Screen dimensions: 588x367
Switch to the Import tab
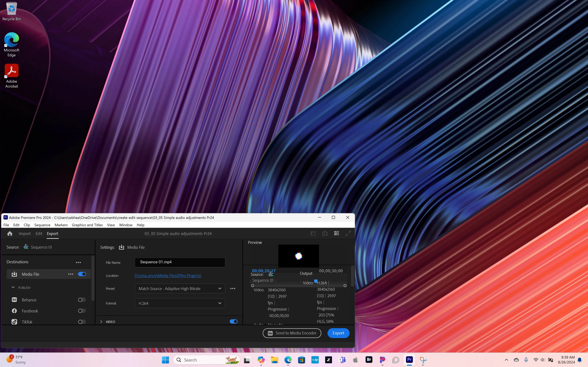point(25,233)
